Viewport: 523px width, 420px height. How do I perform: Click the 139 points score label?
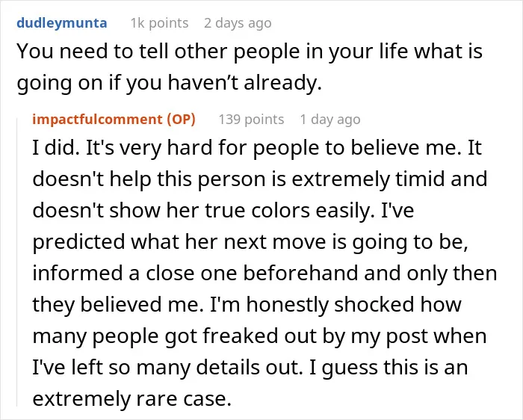[x=251, y=119]
